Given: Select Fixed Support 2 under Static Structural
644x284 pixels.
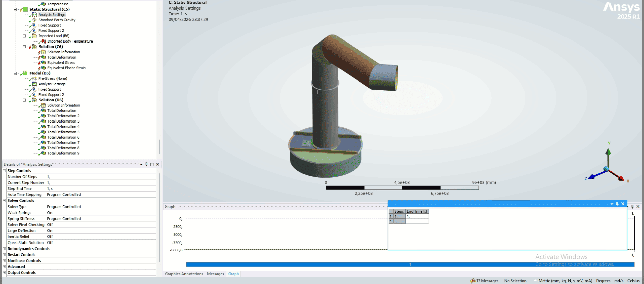Looking at the screenshot, I should 51,31.
